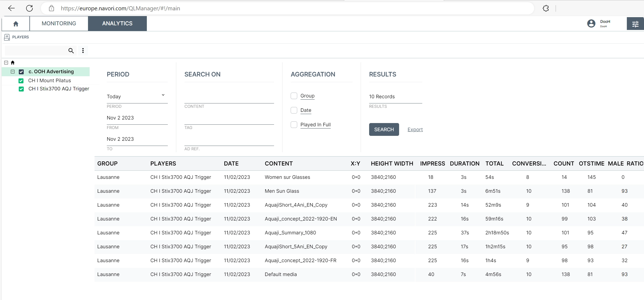Sort by the IMPRESS column header
The height and width of the screenshot is (300, 644).
tap(433, 164)
